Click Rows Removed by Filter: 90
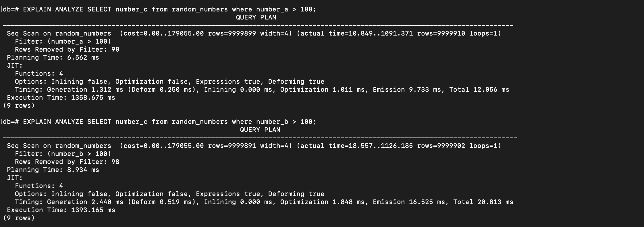644x227 pixels. coord(67,50)
